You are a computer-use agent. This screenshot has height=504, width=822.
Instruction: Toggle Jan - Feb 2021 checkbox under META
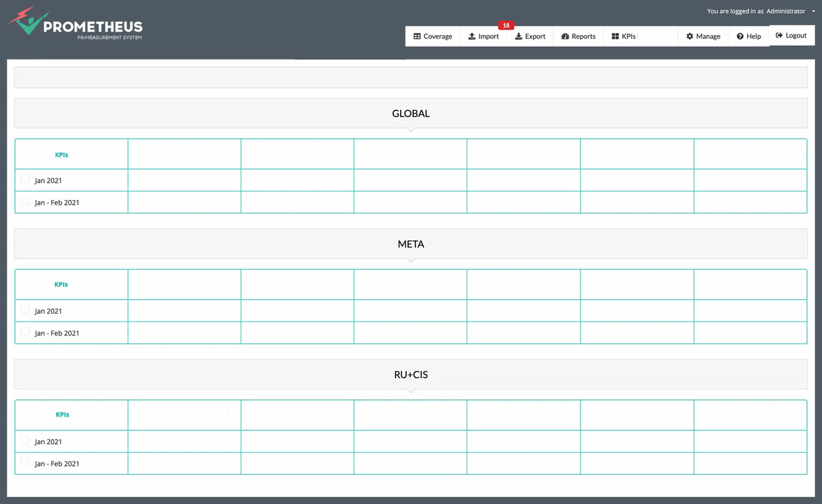pyautogui.click(x=25, y=332)
